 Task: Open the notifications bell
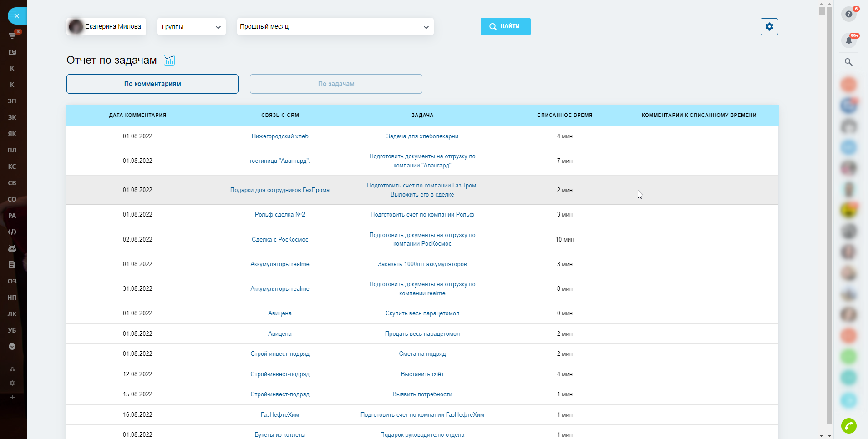[848, 40]
